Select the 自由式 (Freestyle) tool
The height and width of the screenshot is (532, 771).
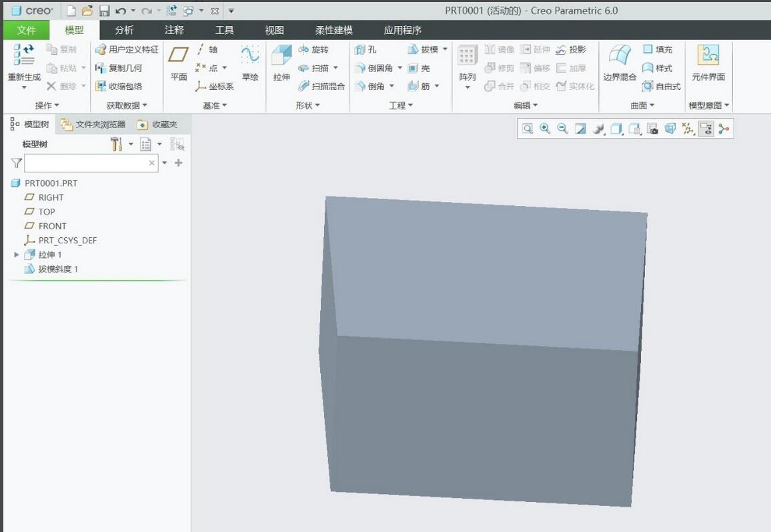(662, 87)
